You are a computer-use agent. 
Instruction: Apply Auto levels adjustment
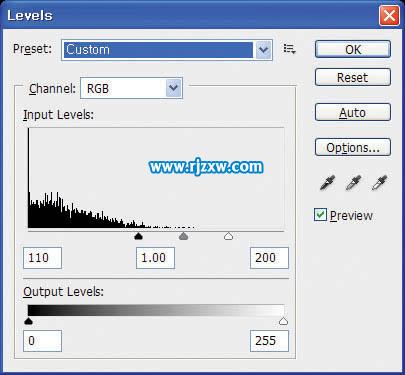pos(353,112)
